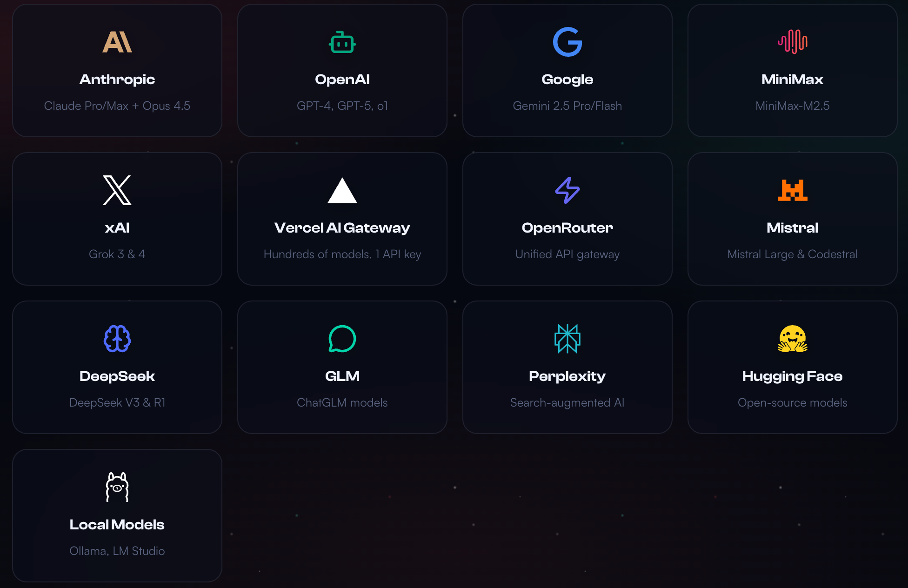Click 'Mistral Large & Codestral' description
908x588 pixels.
[793, 254]
